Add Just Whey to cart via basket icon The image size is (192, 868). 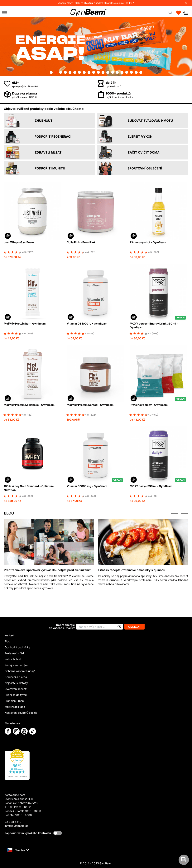(x=7, y=236)
